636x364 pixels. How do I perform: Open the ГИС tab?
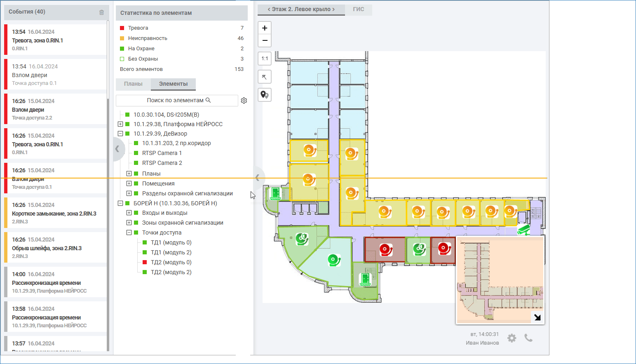pos(358,9)
